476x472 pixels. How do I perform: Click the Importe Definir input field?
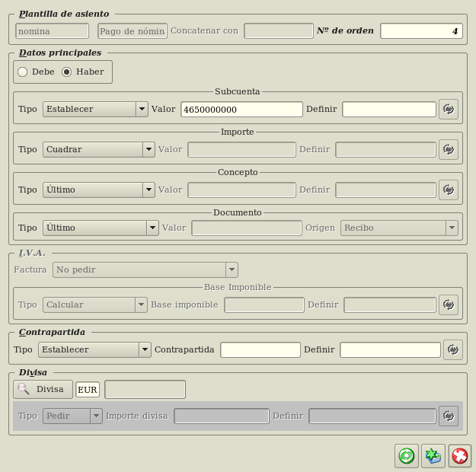click(x=386, y=150)
